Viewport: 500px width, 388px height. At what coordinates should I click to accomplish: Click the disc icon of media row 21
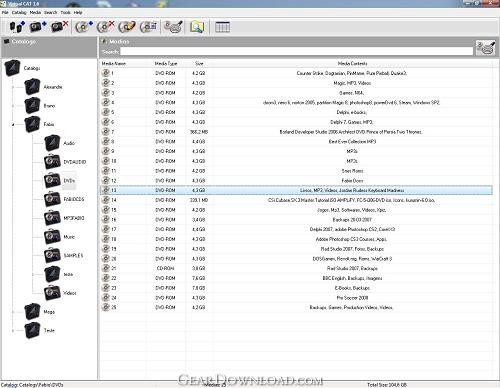click(x=106, y=268)
